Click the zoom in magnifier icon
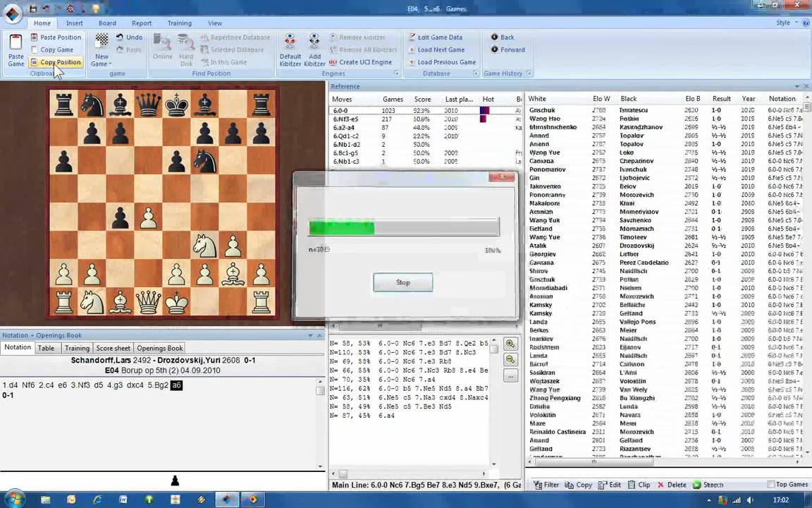The height and width of the screenshot is (508, 812). 510,344
